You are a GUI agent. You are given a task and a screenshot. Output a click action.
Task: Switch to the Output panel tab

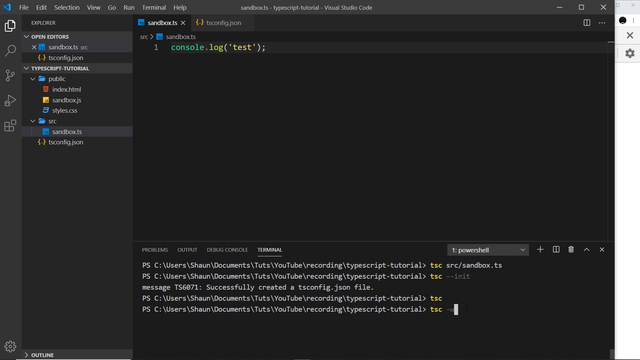(x=187, y=250)
